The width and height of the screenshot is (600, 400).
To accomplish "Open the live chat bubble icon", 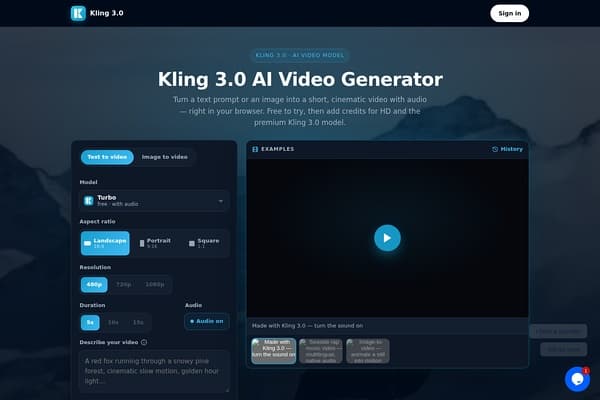I will tap(577, 379).
